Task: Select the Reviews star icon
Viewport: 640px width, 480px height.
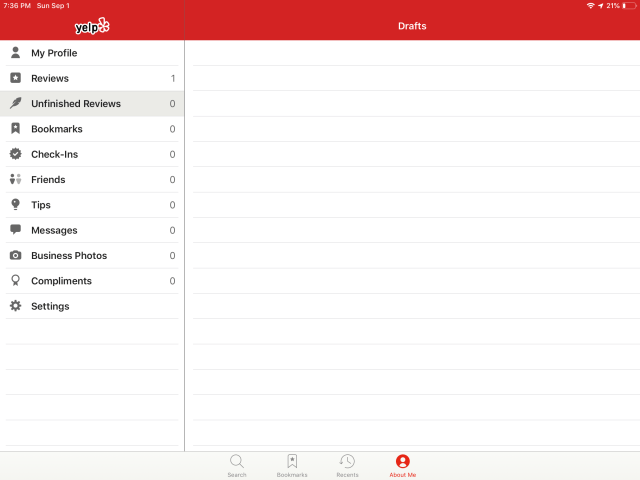Action: (15, 78)
